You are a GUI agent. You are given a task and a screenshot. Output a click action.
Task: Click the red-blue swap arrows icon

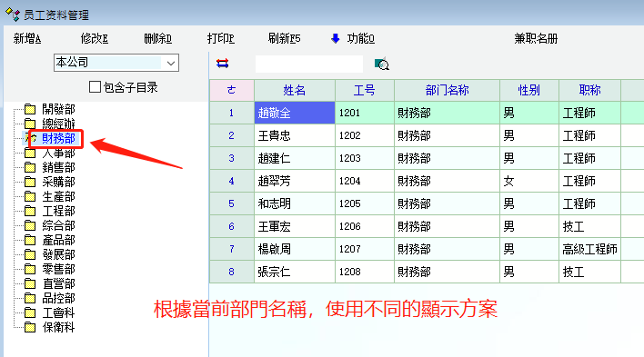222,64
